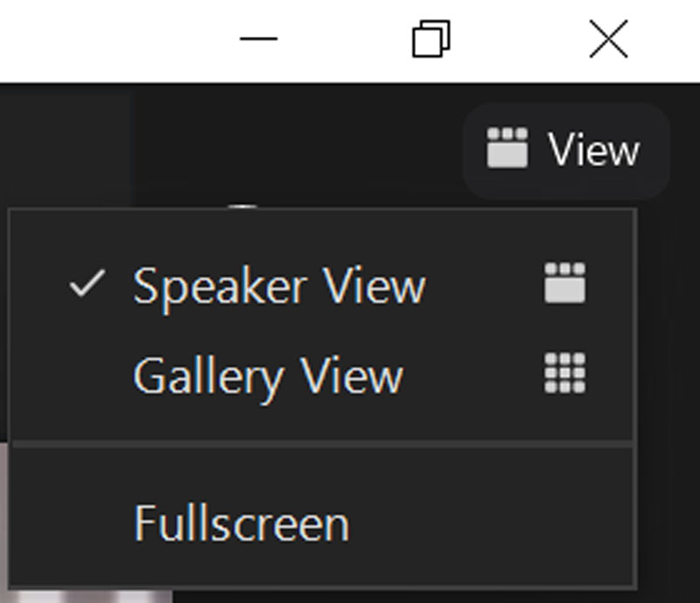Click the empty space left of Gallery View
Image resolution: width=700 pixels, height=603 pixels.
coord(72,375)
